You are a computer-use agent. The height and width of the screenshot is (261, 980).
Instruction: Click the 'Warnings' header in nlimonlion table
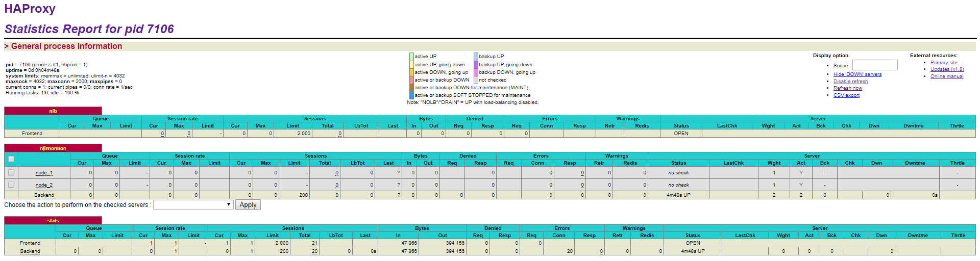point(617,156)
